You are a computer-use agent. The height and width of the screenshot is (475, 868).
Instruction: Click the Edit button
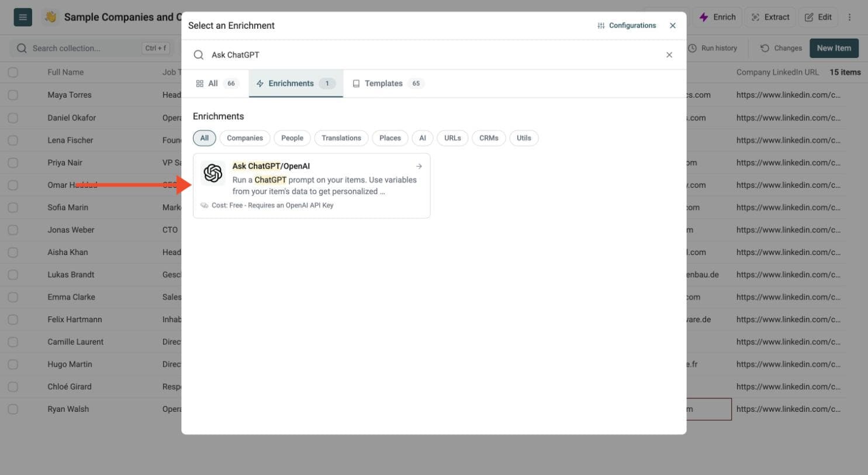coord(818,17)
